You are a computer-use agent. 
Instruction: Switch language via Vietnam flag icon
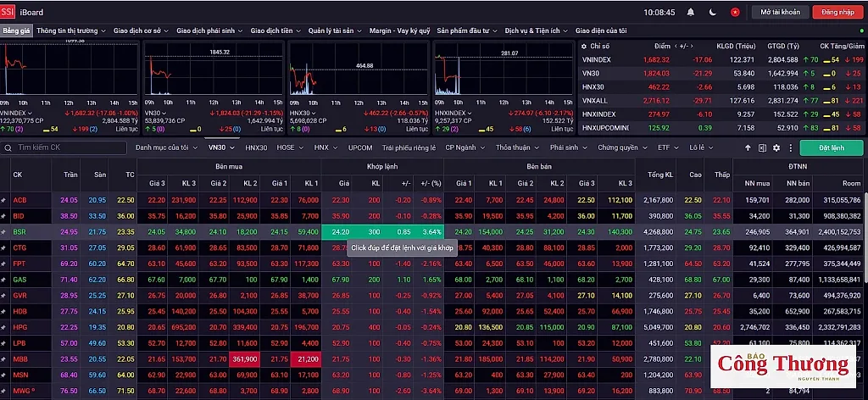[735, 12]
